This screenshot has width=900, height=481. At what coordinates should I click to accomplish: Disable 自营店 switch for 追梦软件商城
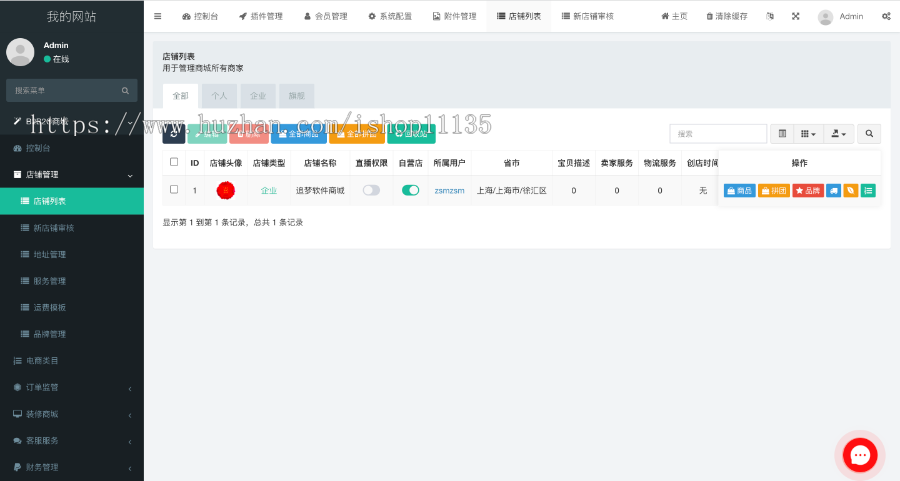[410, 191]
